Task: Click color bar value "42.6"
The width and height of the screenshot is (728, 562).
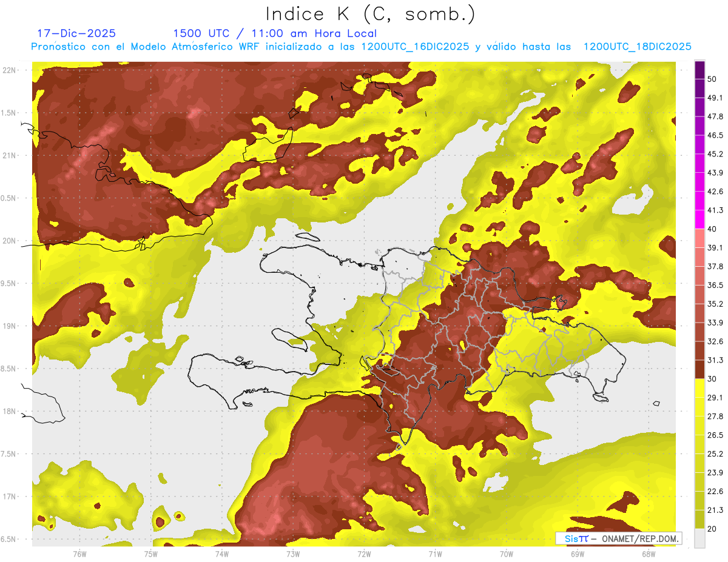Action: pos(715,192)
